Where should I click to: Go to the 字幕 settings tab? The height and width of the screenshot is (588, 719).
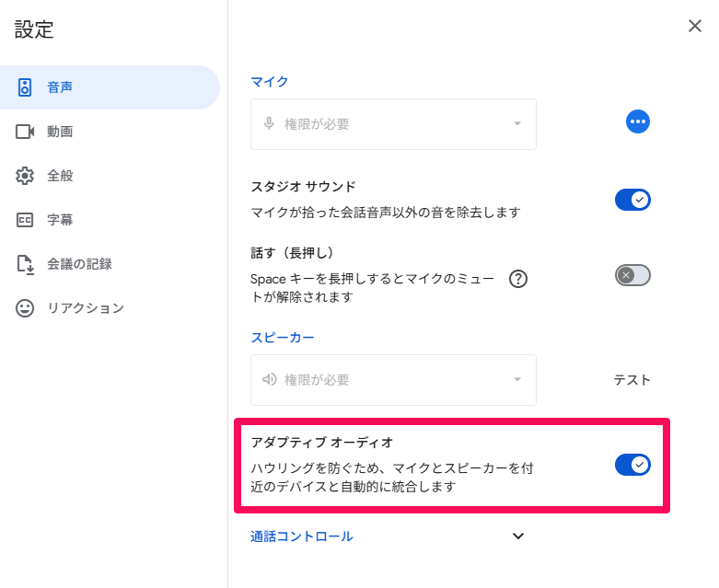(110, 220)
